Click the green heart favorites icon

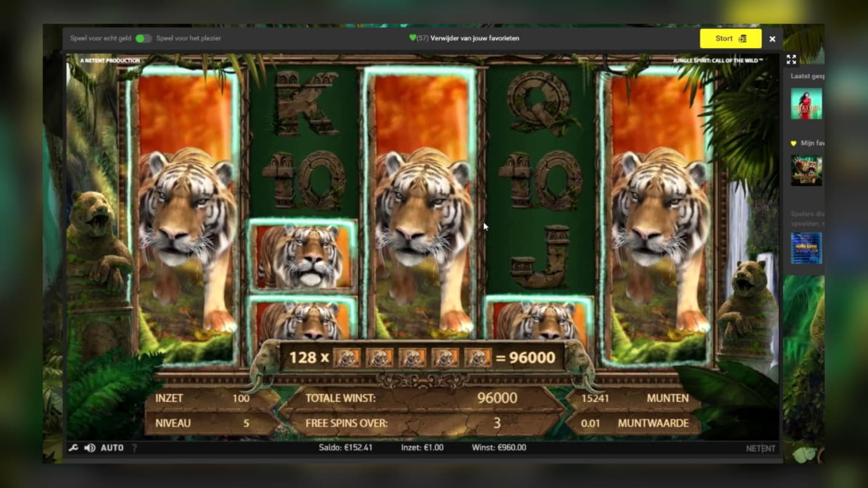tap(412, 38)
